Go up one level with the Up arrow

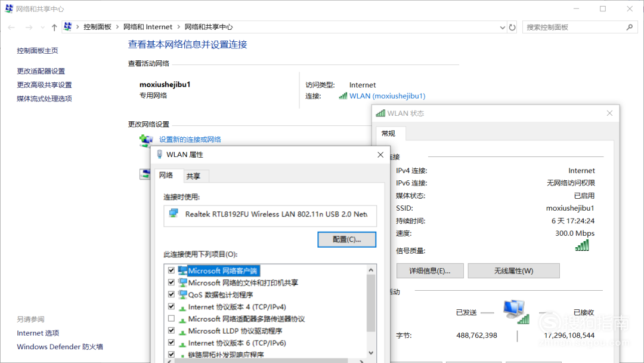pos(54,27)
